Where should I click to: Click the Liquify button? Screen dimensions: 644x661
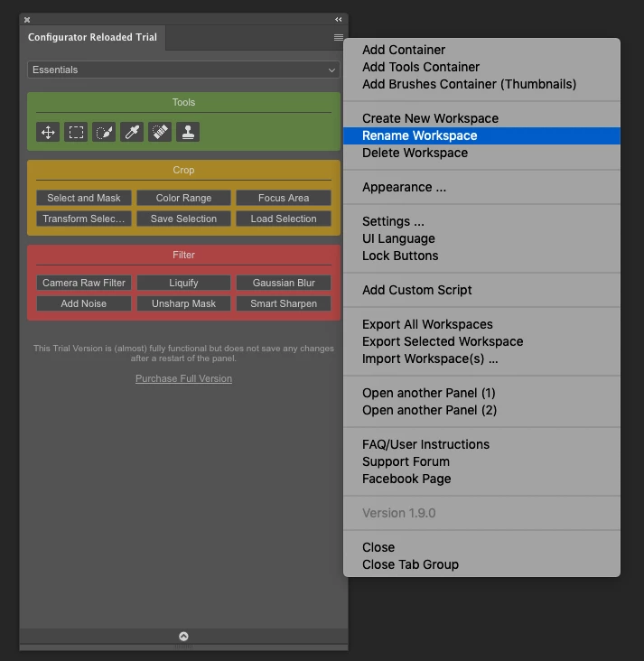click(x=183, y=283)
